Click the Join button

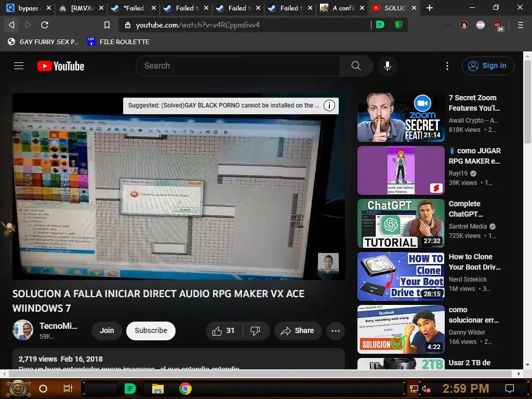click(x=107, y=330)
